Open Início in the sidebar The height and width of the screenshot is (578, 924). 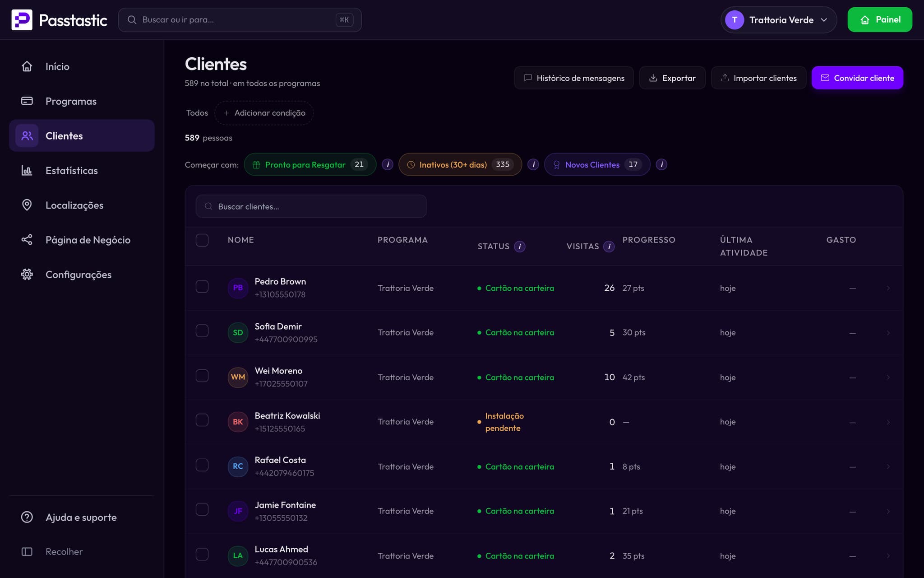(82, 66)
